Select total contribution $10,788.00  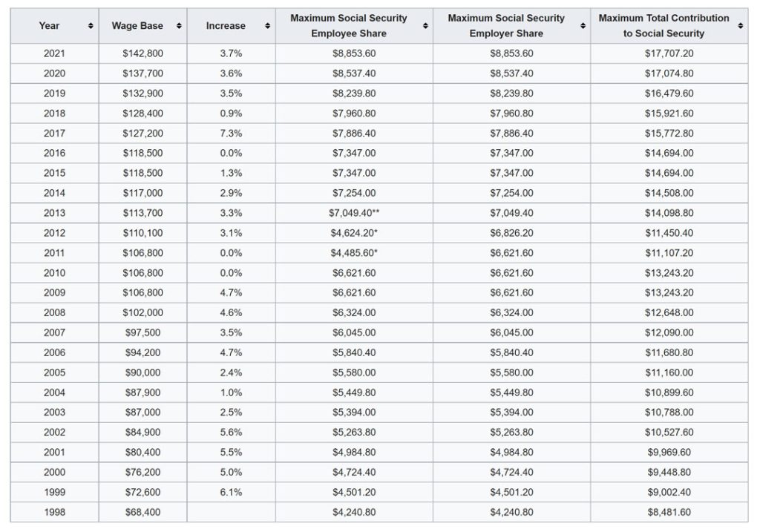pyautogui.click(x=669, y=413)
